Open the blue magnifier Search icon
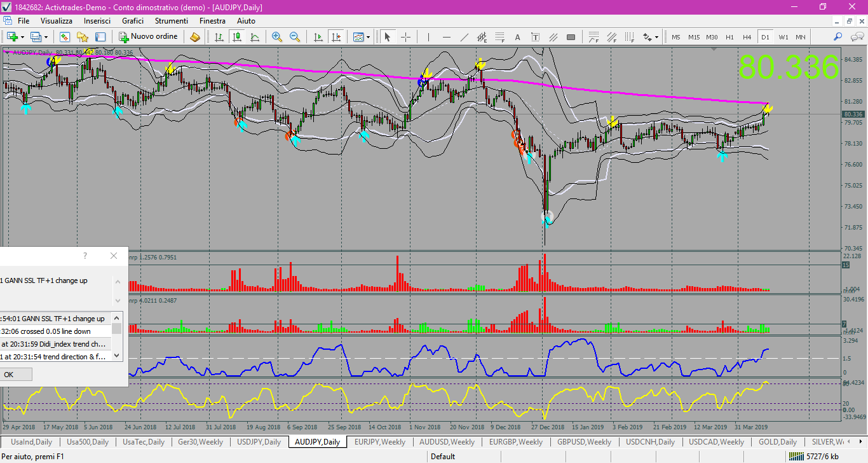This screenshot has height=463, width=868. point(838,37)
